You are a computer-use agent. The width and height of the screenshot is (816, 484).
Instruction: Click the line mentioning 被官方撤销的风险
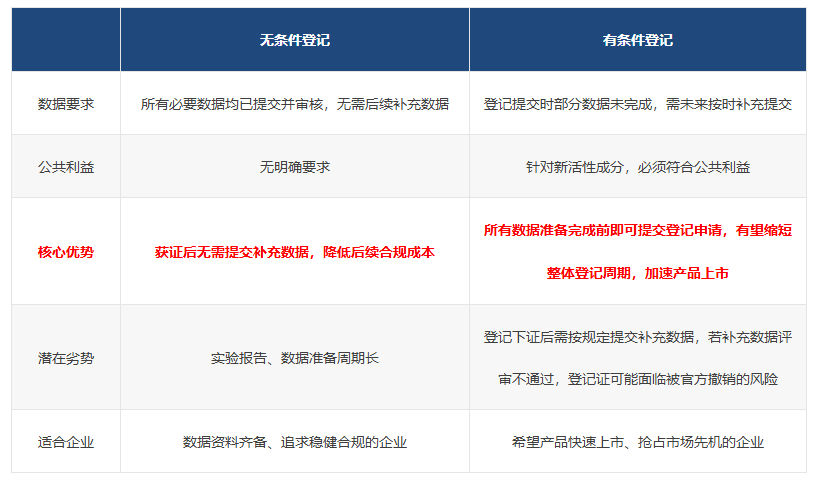(x=637, y=379)
